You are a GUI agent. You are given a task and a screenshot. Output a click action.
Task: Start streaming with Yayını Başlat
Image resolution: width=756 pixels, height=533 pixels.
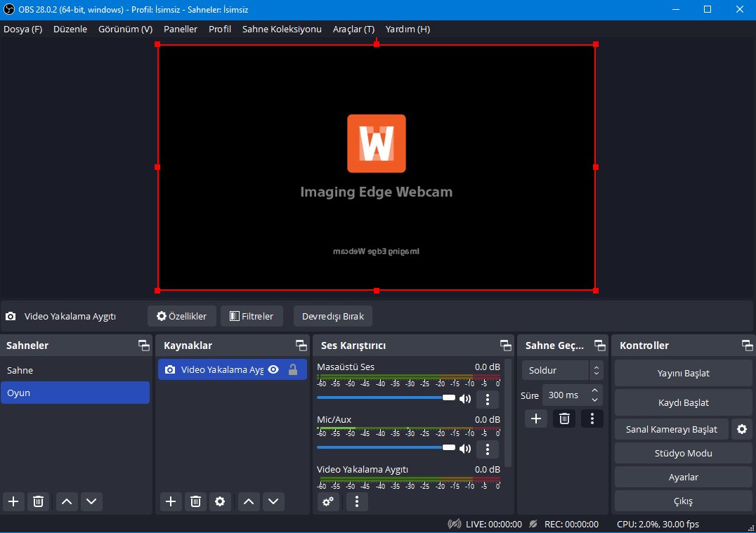(683, 373)
